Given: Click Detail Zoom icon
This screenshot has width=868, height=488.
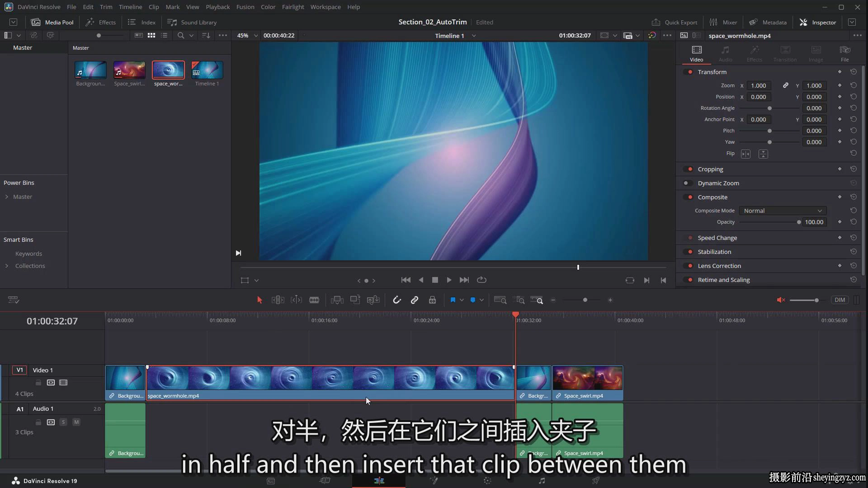Looking at the screenshot, I should tap(520, 300).
